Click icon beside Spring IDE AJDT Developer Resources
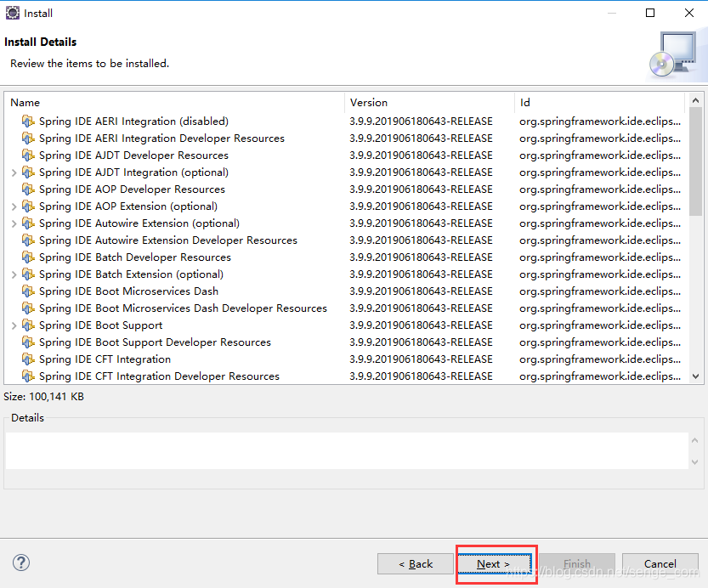This screenshot has height=588, width=708. 28,155
